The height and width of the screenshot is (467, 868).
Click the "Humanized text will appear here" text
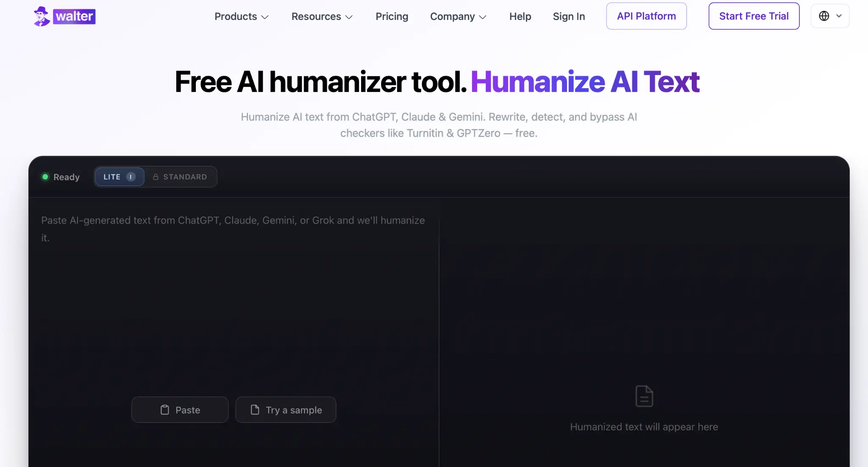click(x=644, y=427)
